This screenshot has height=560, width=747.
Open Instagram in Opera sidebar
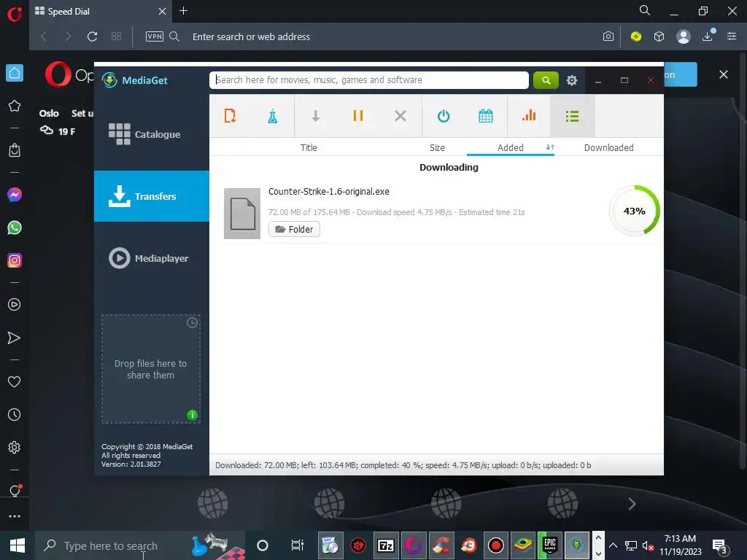(x=15, y=260)
